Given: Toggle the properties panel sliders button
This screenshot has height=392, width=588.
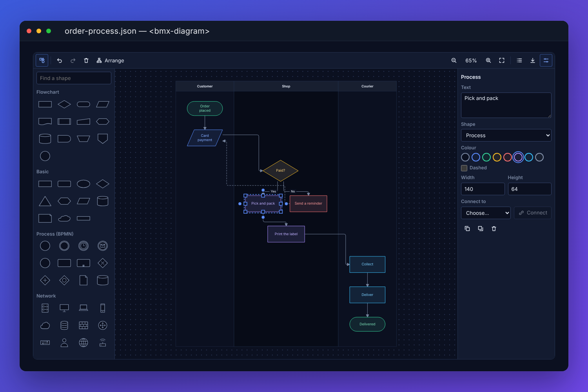Looking at the screenshot, I should (x=546, y=60).
